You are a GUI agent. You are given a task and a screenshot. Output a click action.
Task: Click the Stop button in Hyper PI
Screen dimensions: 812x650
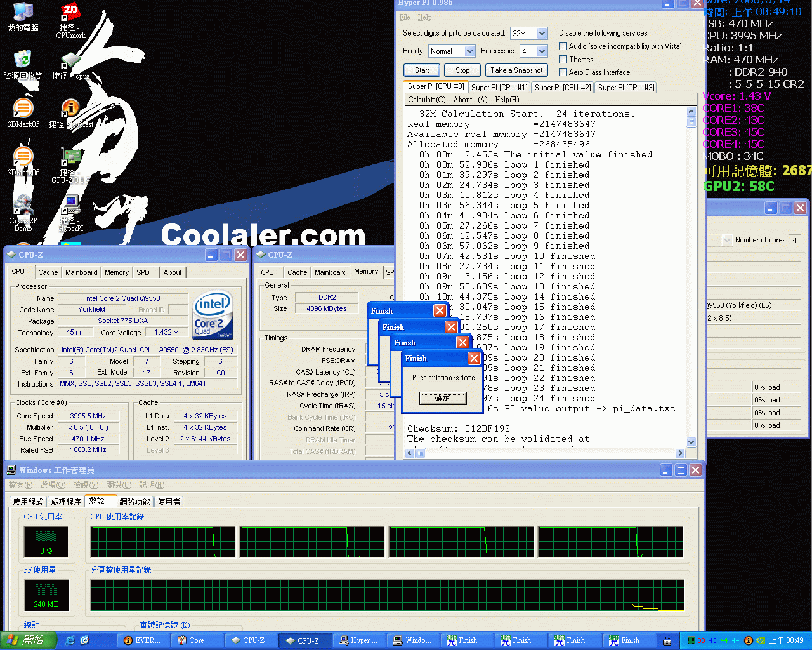click(x=462, y=70)
